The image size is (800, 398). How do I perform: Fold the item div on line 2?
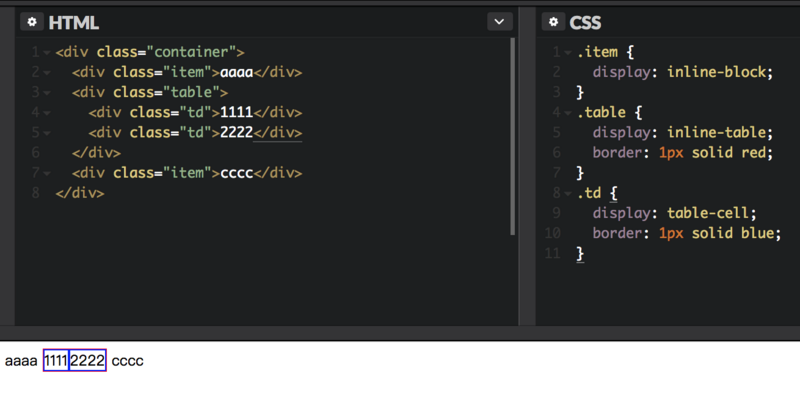(47, 73)
